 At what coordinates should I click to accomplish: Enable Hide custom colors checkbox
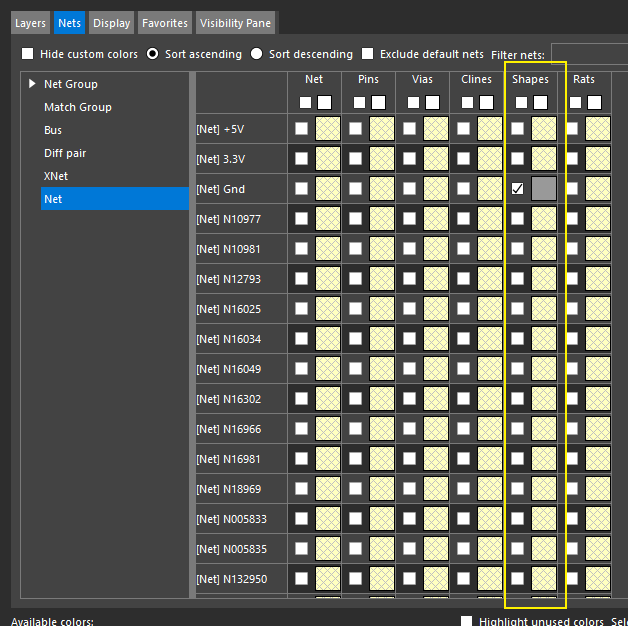coord(28,54)
